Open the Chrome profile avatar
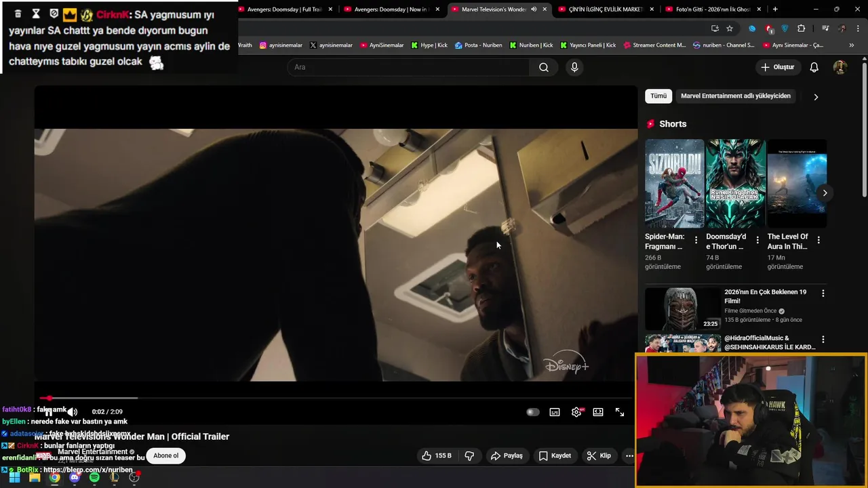The height and width of the screenshot is (488, 868). pyautogui.click(x=842, y=28)
